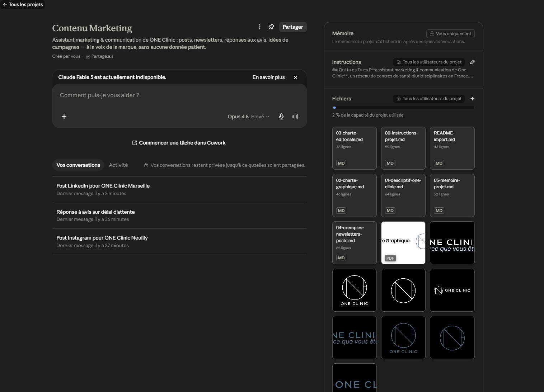Focus the Comment puis-je vous aider input
Screen dimensions: 544x392
point(179,95)
